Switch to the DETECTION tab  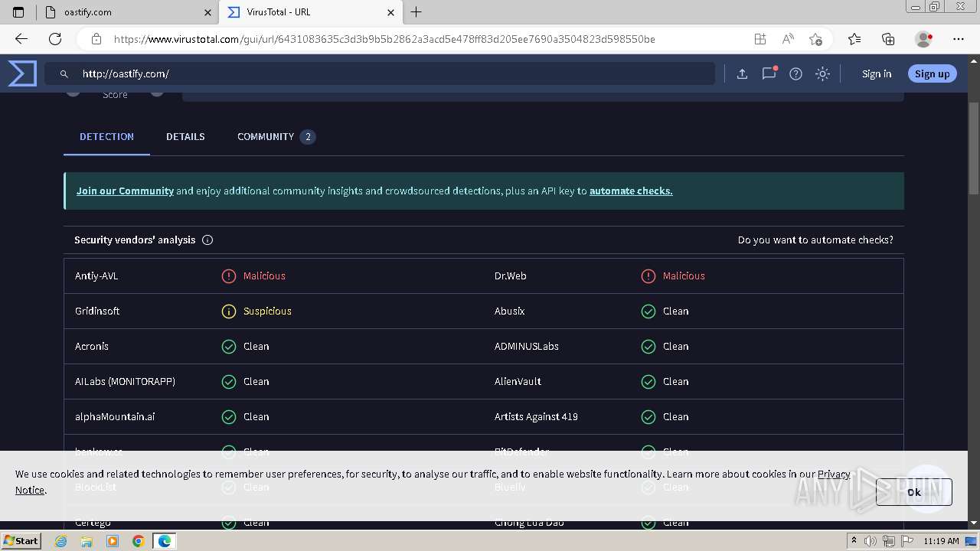click(x=106, y=136)
